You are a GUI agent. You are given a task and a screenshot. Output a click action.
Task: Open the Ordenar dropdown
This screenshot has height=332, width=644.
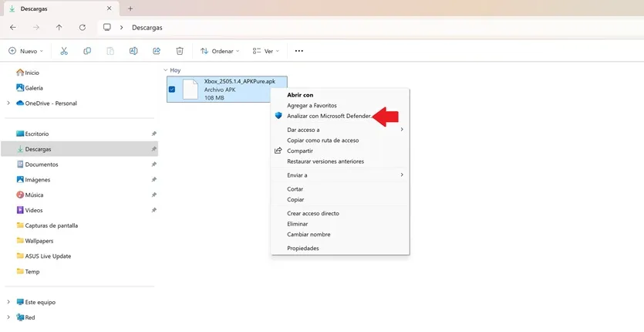click(220, 51)
